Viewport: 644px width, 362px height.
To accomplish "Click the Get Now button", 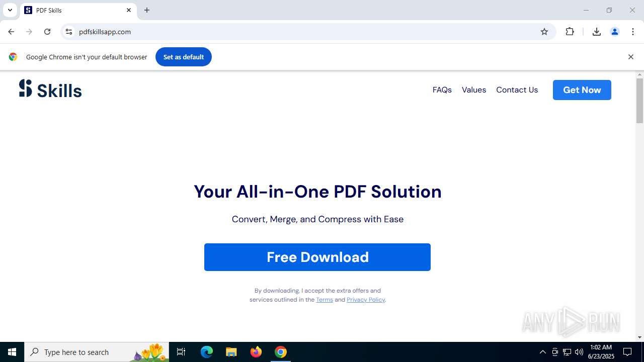I will [x=582, y=90].
